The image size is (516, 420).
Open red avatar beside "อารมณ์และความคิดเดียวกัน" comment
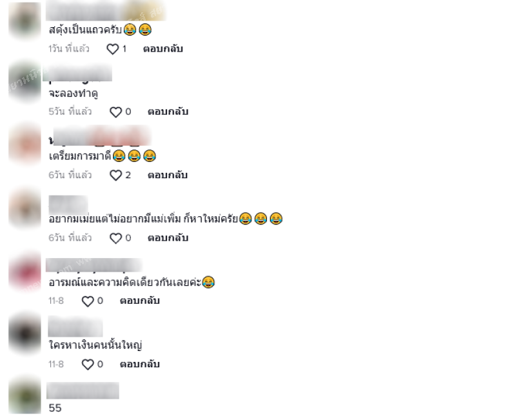click(25, 273)
